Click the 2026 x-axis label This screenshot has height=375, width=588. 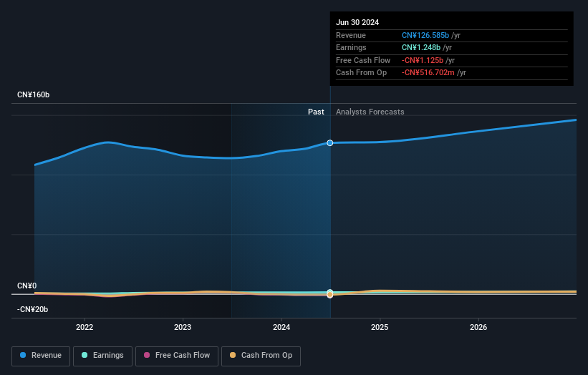click(x=478, y=328)
